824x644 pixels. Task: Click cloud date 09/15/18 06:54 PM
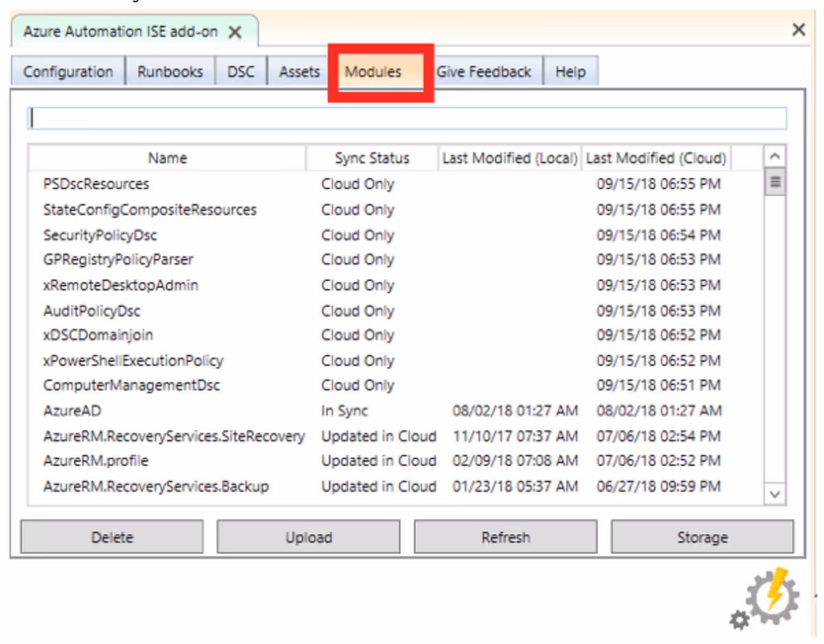(659, 235)
